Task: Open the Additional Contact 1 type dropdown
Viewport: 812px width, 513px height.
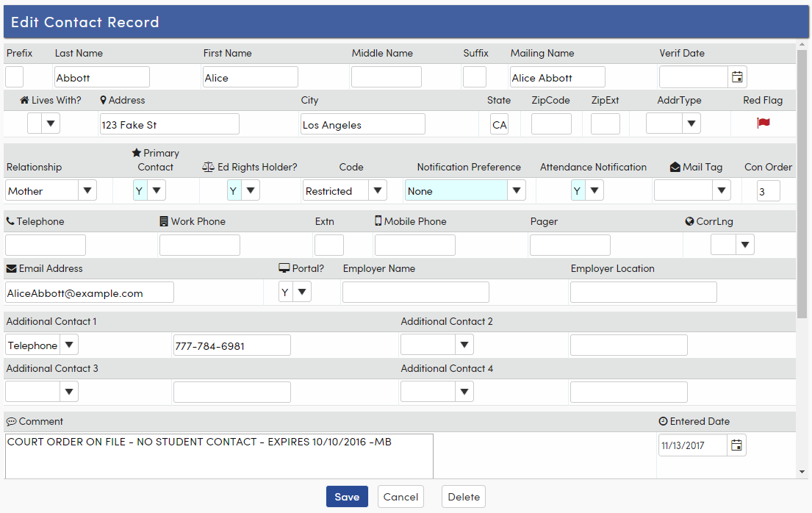Action: 68,344
